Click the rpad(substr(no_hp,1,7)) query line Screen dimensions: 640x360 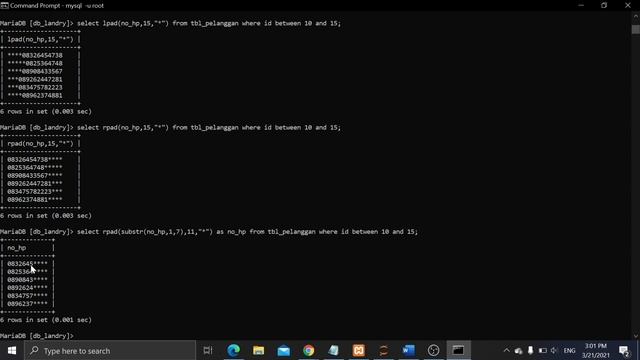coord(209,231)
